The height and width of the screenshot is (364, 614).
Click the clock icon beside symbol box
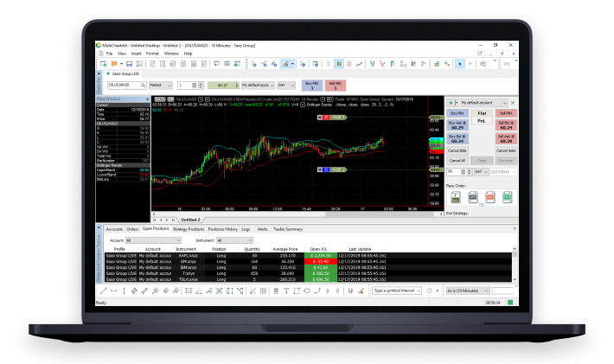click(x=429, y=291)
